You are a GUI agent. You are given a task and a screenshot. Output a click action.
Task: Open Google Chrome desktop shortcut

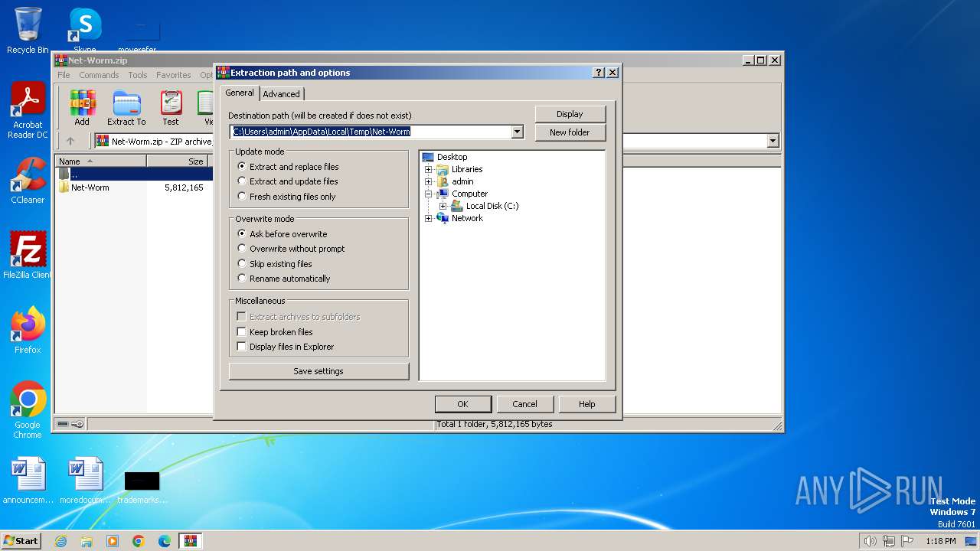coord(28,410)
